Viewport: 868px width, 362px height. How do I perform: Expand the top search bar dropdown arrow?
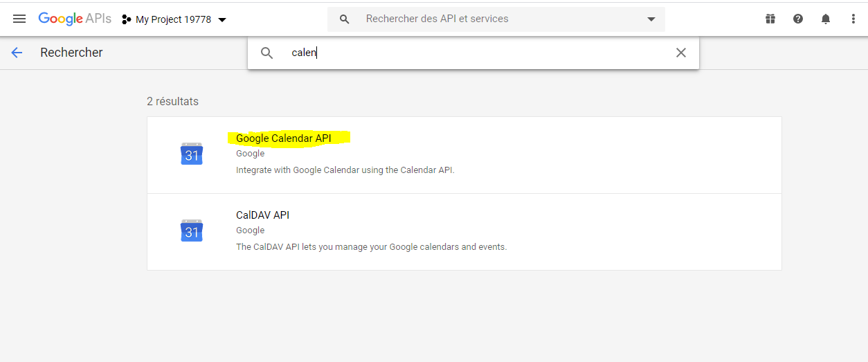coord(651,19)
